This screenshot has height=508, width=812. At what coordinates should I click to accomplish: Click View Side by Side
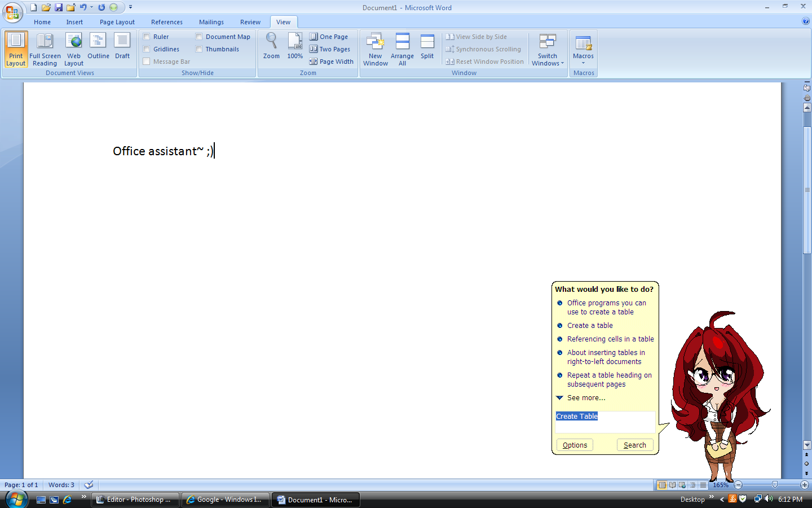point(476,37)
